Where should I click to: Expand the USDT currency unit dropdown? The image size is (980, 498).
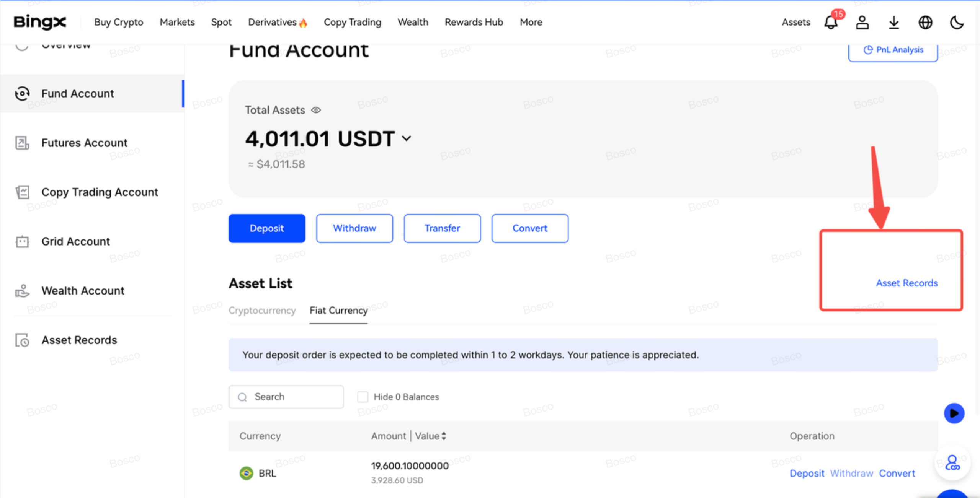pyautogui.click(x=407, y=138)
